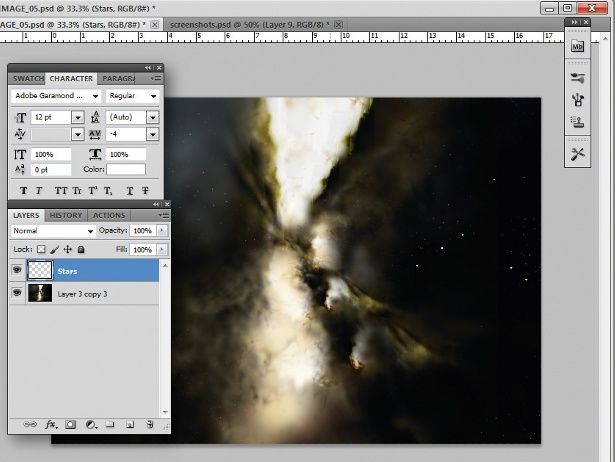Create new adjustment layer icon
Screen dimensions: 615x462
[x=90, y=424]
